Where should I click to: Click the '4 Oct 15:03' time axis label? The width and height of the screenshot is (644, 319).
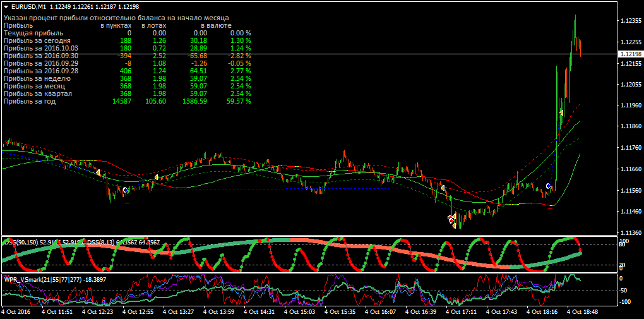[300, 311]
